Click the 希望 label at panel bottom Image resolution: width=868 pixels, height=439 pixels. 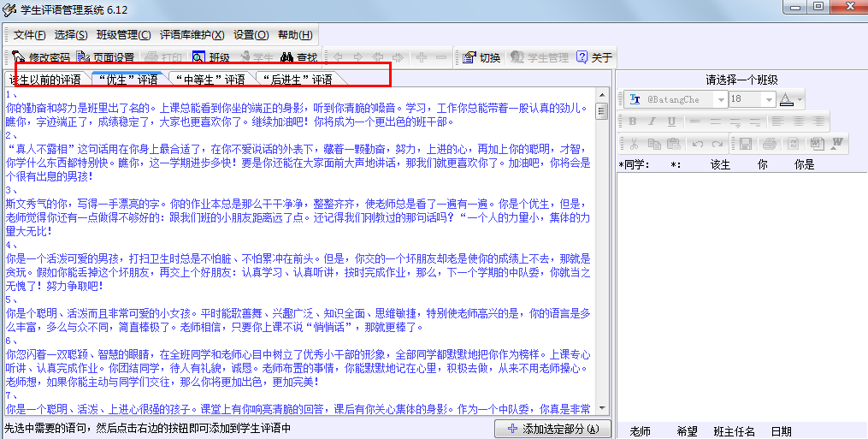click(x=687, y=431)
